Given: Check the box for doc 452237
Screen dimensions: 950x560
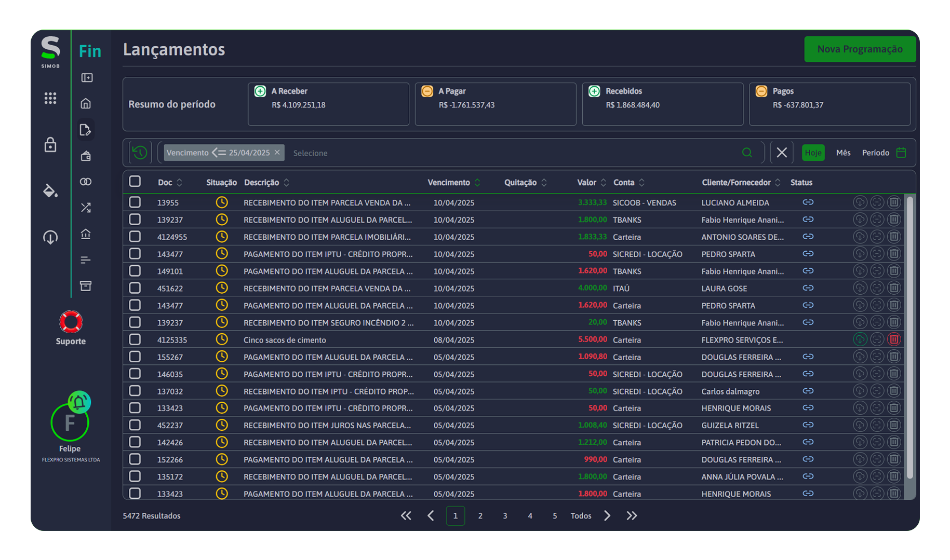Looking at the screenshot, I should pyautogui.click(x=135, y=425).
